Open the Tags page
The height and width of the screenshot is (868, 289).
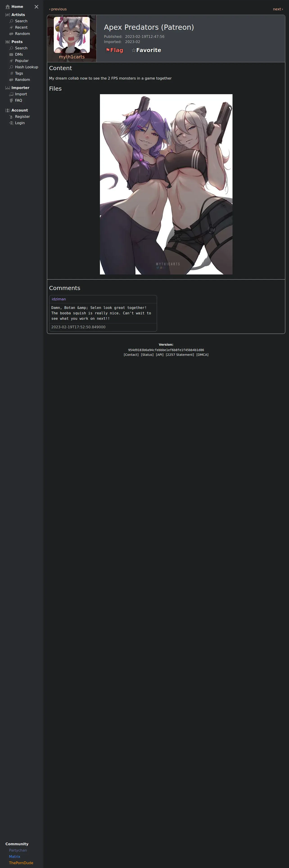click(19, 73)
